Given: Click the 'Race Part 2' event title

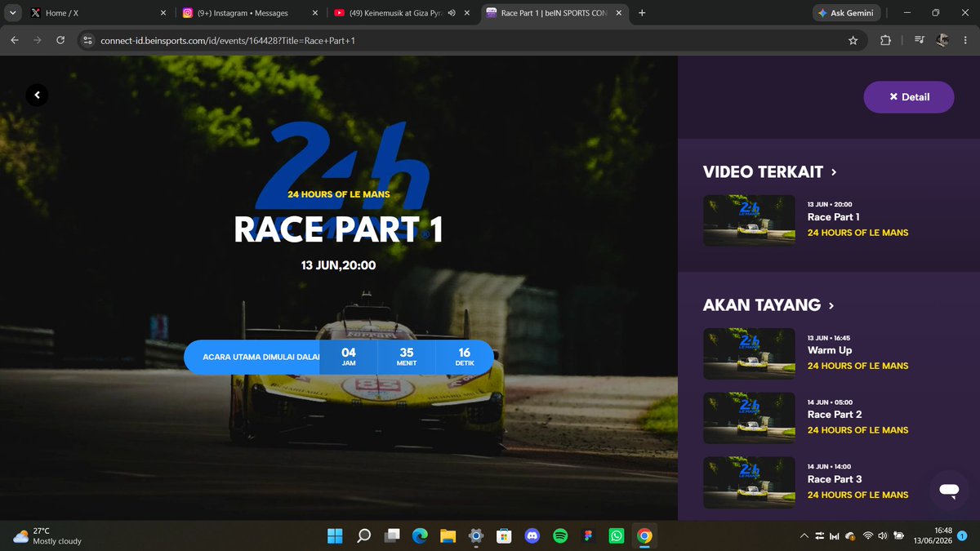Looking at the screenshot, I should 835,415.
